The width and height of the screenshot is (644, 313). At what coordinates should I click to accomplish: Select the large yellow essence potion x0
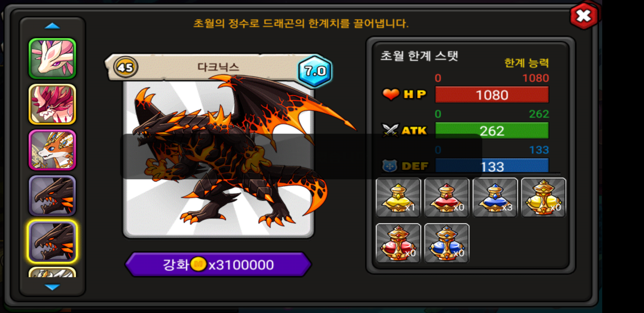pos(543,197)
